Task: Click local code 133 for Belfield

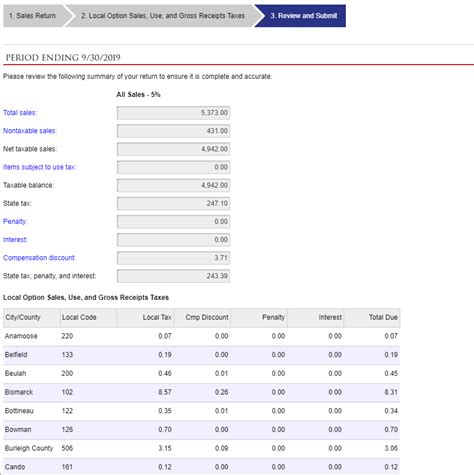Action: (67, 355)
